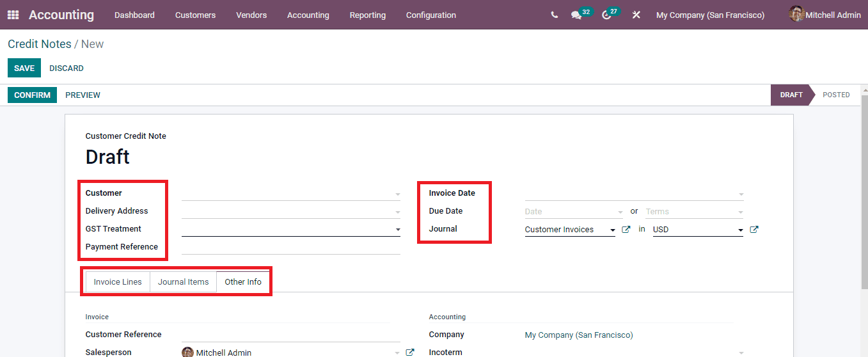The height and width of the screenshot is (357, 868).
Task: Click the Draft heading text
Action: click(107, 157)
